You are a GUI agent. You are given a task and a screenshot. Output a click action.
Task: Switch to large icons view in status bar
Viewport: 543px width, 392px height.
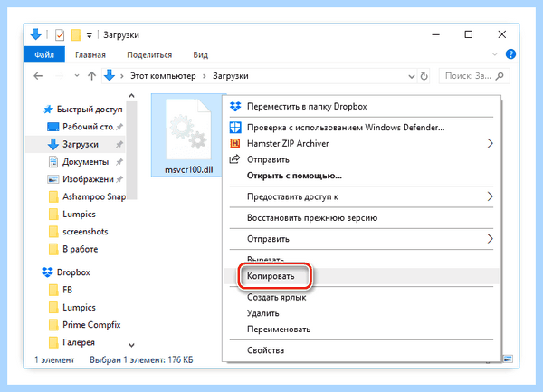(x=508, y=359)
